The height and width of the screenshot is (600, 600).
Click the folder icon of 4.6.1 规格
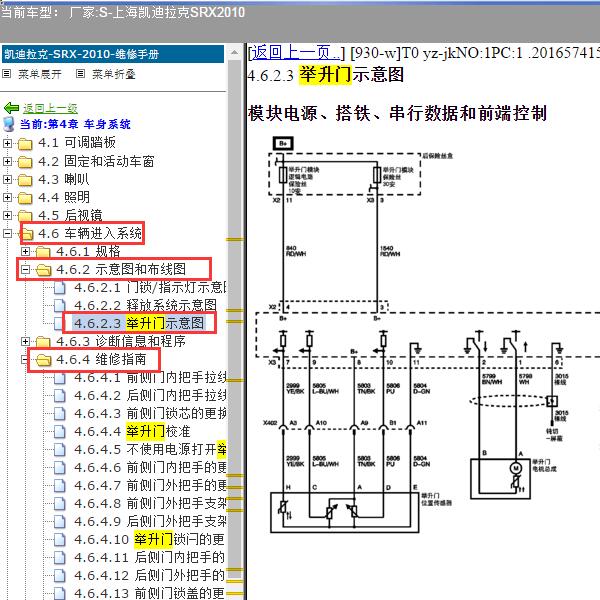click(43, 252)
